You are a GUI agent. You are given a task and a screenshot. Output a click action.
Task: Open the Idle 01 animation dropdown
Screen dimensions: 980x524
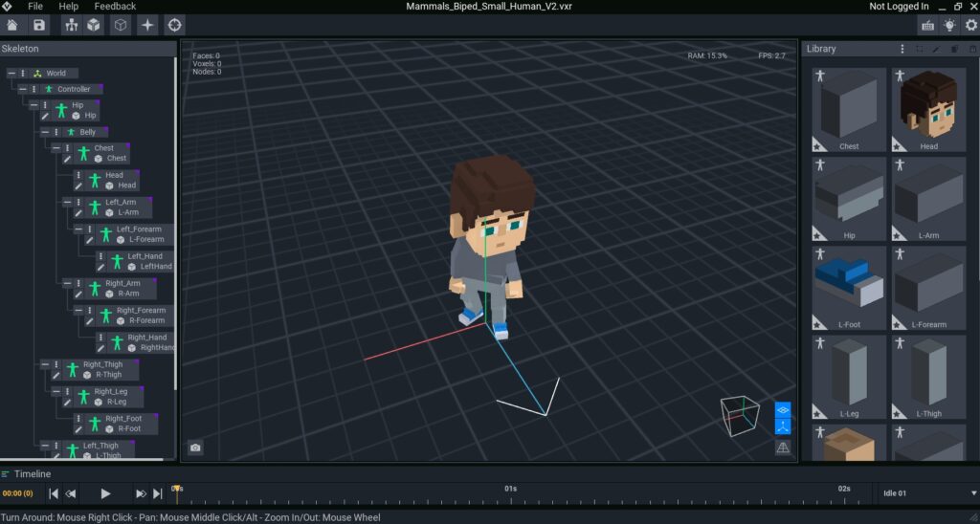(927, 493)
